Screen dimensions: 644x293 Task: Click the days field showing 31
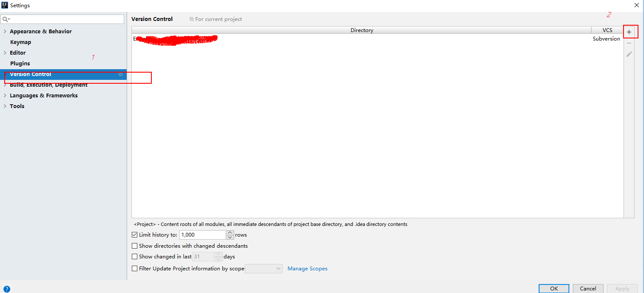(203, 257)
